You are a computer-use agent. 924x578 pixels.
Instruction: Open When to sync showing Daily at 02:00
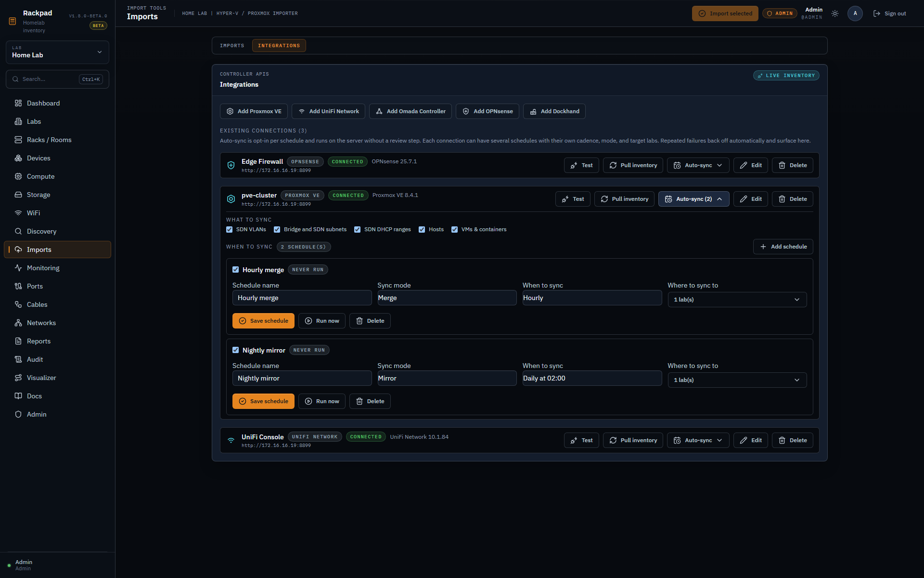click(592, 378)
